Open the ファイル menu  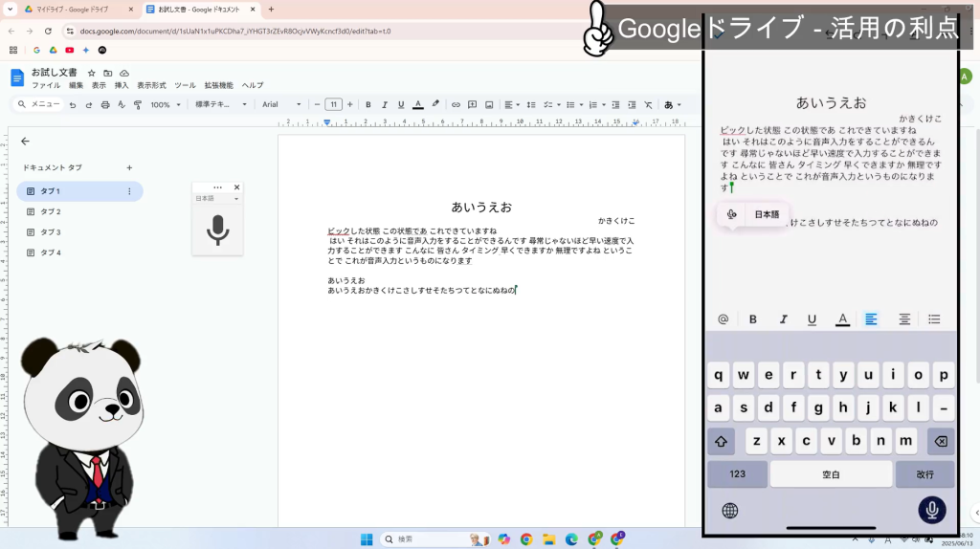click(x=46, y=85)
